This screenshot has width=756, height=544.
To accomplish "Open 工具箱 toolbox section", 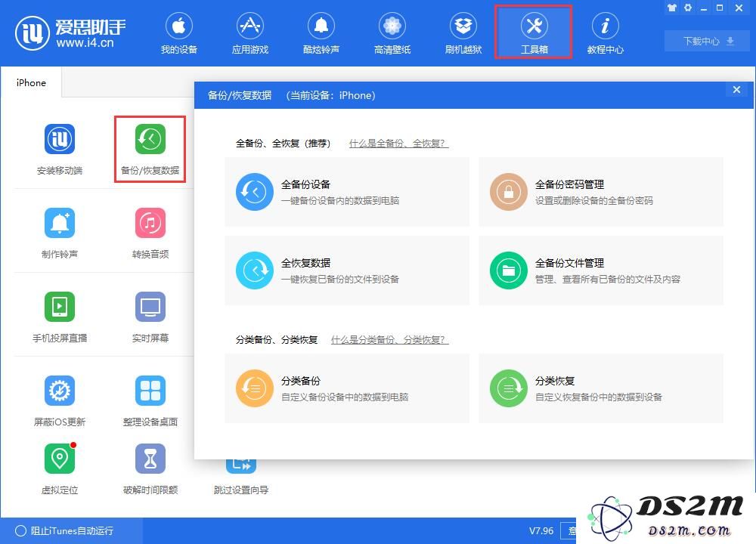I will (534, 32).
